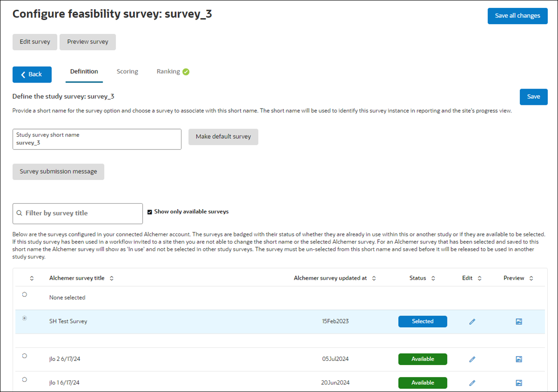Select the None selected radio button
This screenshot has width=558, height=392.
pyautogui.click(x=25, y=295)
